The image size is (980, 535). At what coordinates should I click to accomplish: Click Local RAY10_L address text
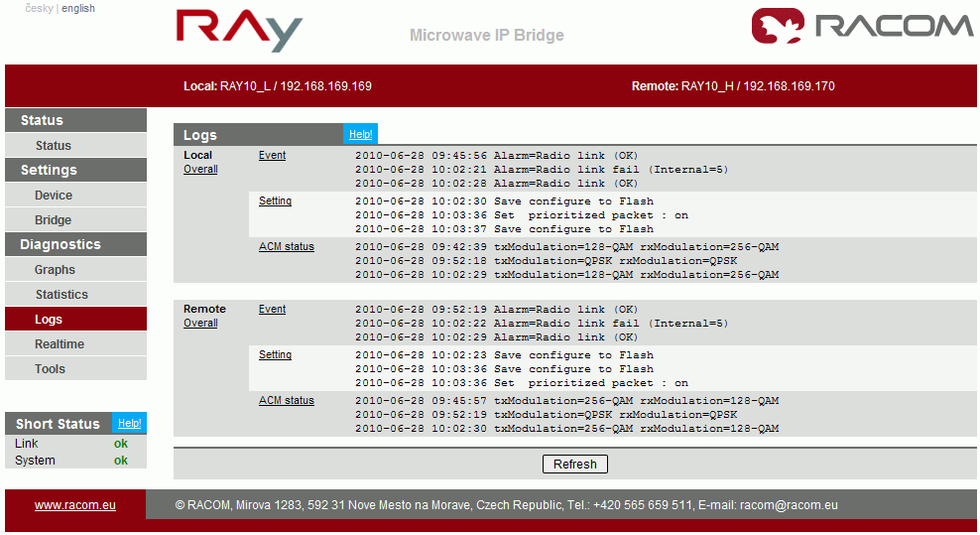[278, 86]
